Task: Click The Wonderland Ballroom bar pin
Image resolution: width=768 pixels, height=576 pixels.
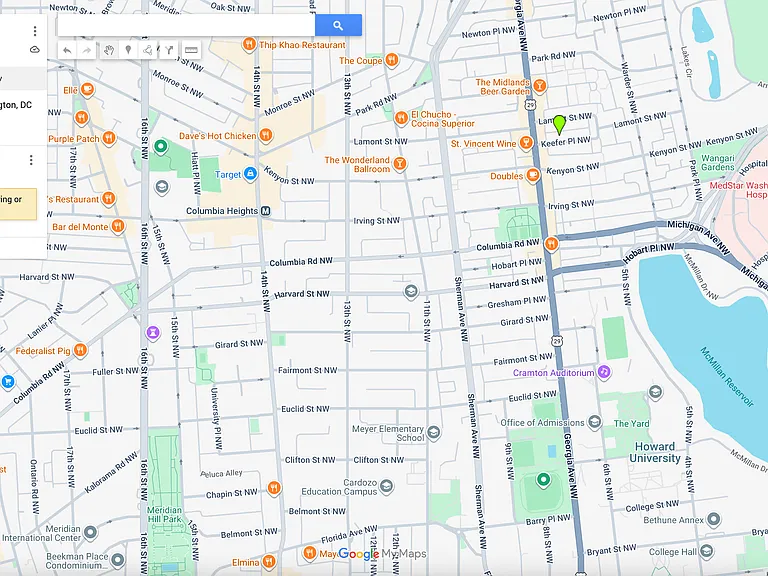Action: (x=400, y=164)
